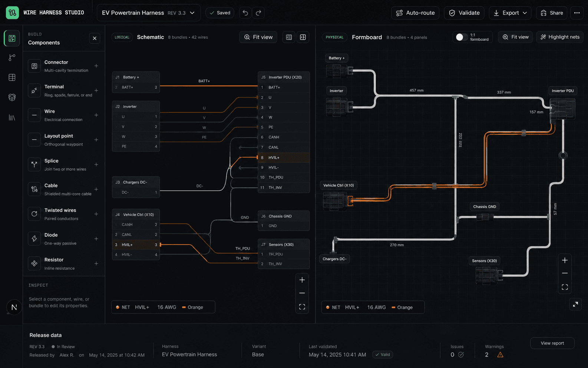This screenshot has height=368, width=588.
Task: Click the issues checkmark icon
Action: click(461, 355)
